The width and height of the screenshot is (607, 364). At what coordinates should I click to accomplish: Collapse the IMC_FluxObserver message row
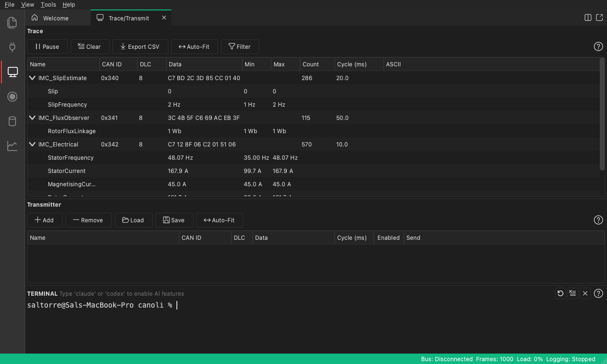coord(32,118)
